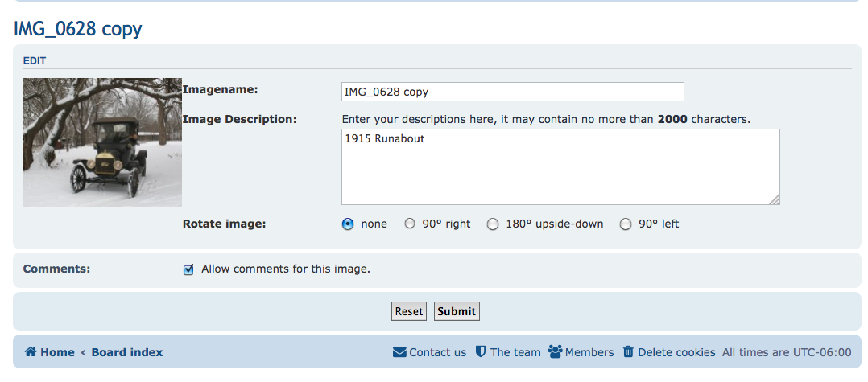Click the Imagename text field
The image size is (868, 382).
(512, 92)
